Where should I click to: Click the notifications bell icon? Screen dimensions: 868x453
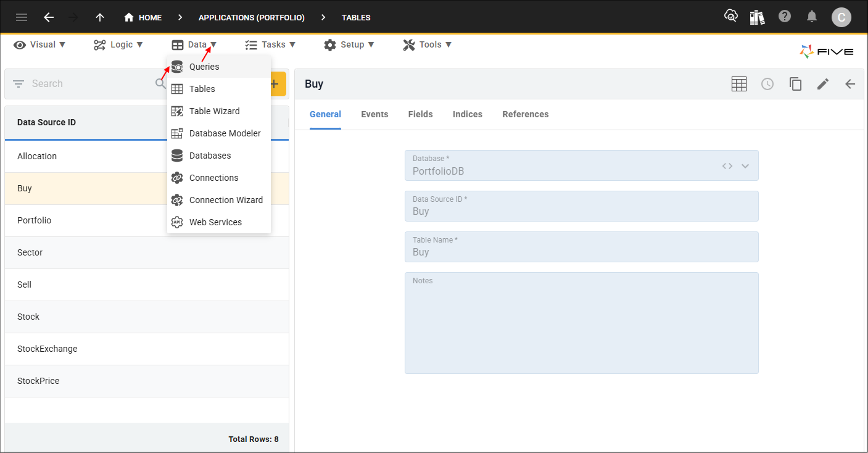click(812, 17)
